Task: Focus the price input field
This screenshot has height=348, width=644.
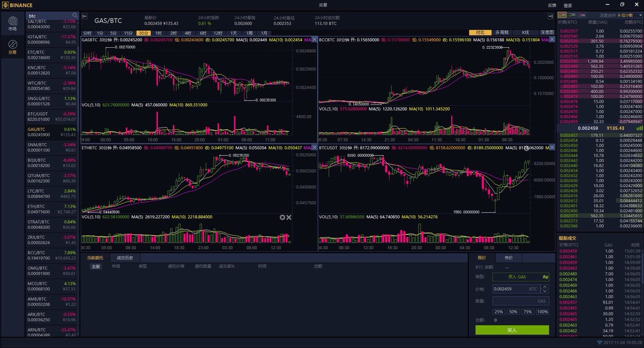Action: click(516, 289)
